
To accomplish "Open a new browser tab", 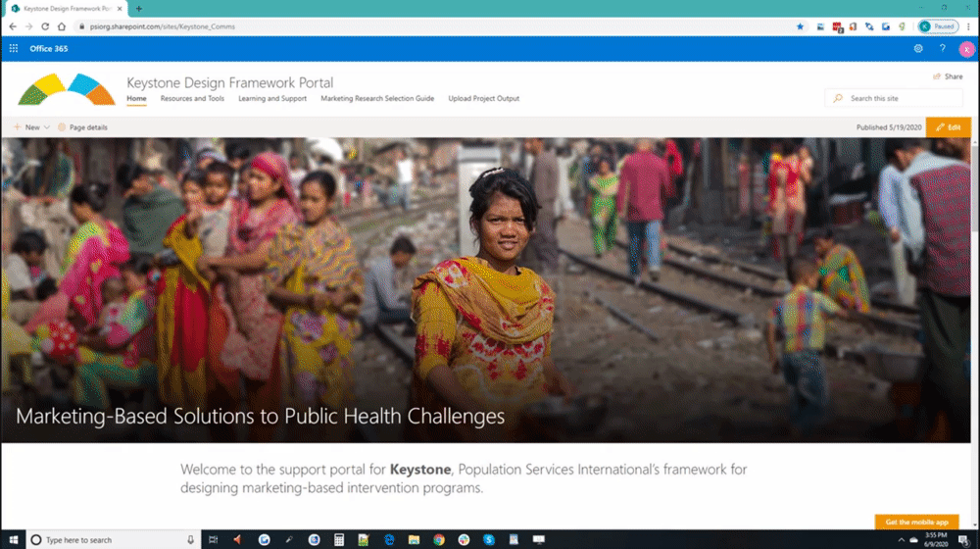I will pos(138,8).
